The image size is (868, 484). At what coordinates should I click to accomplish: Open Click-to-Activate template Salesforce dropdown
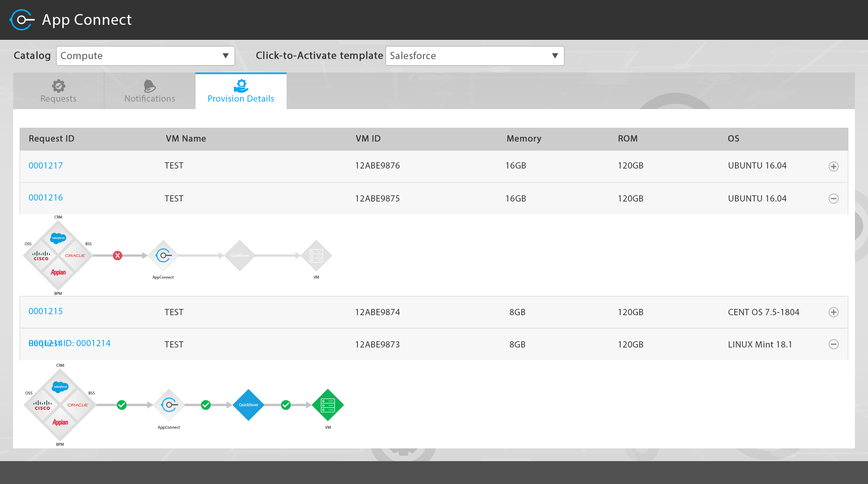(475, 56)
